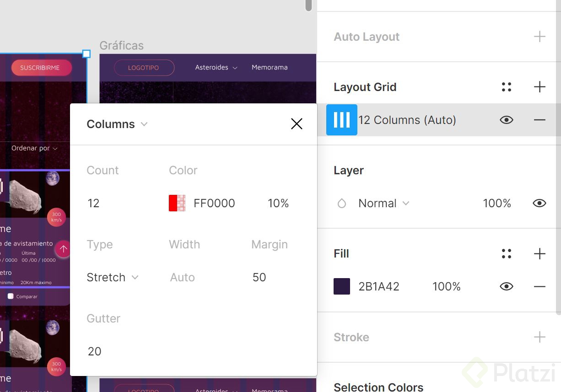Open the 12 Columns layout grid settings icon

(341, 120)
